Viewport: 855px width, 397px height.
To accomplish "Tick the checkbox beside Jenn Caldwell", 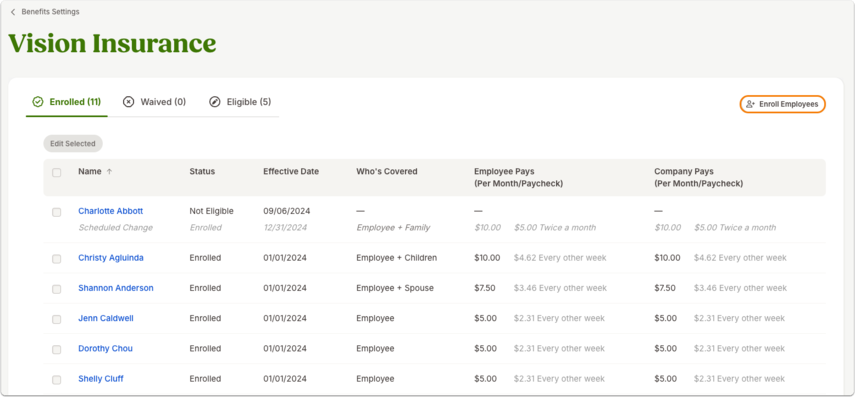I will [57, 319].
